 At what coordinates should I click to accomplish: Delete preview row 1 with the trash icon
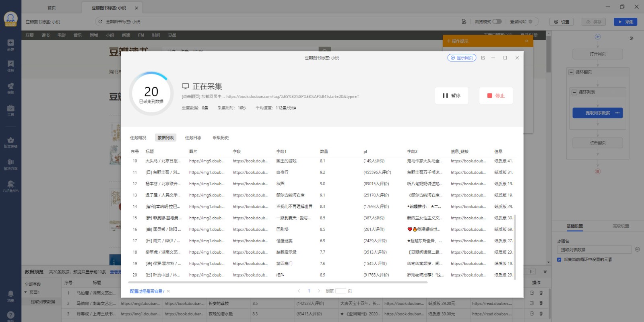tap(541, 293)
